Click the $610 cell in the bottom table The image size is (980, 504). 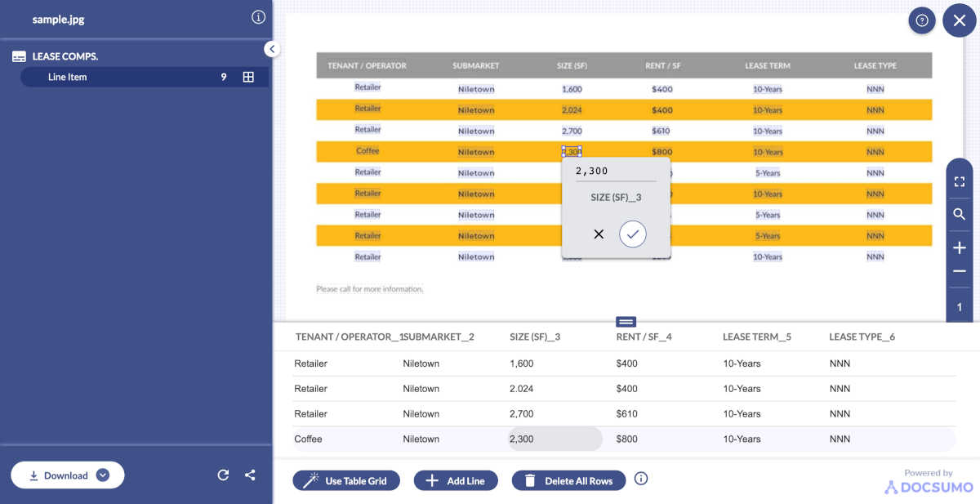627,414
